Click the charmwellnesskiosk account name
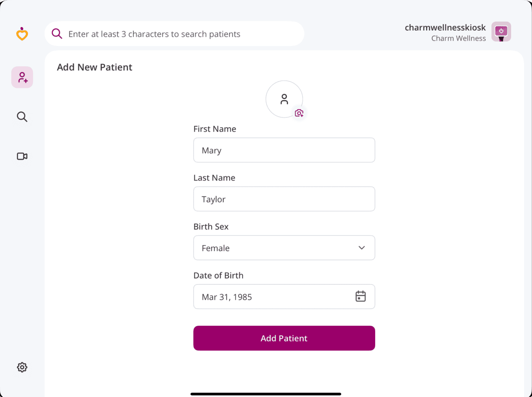This screenshot has width=532, height=397. (445, 28)
